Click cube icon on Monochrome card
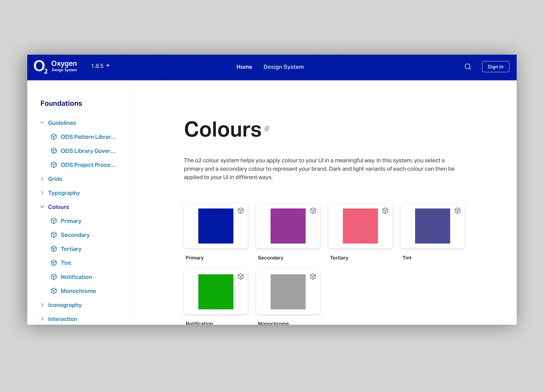Screen dimensions: 545x392 click(x=313, y=277)
